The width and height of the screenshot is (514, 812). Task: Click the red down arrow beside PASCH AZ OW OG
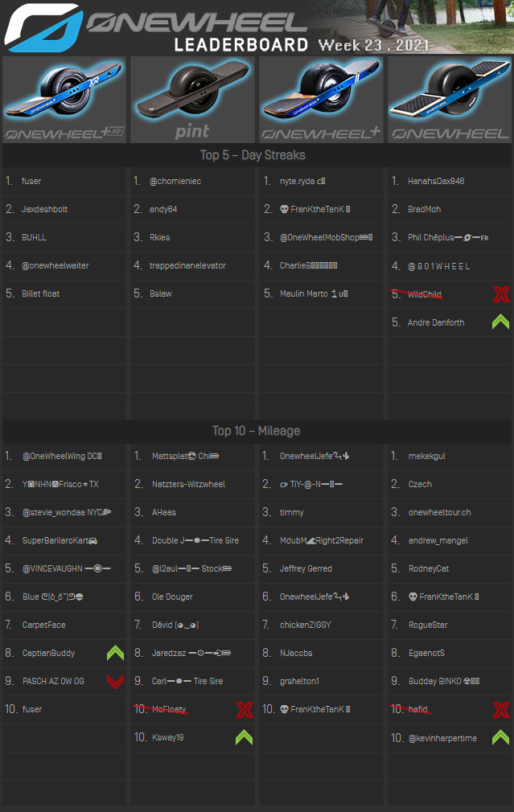click(x=115, y=681)
